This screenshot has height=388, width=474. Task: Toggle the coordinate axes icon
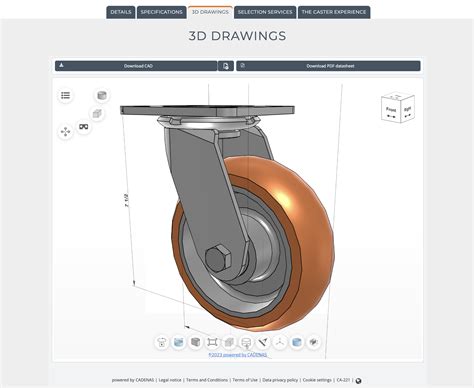280,342
